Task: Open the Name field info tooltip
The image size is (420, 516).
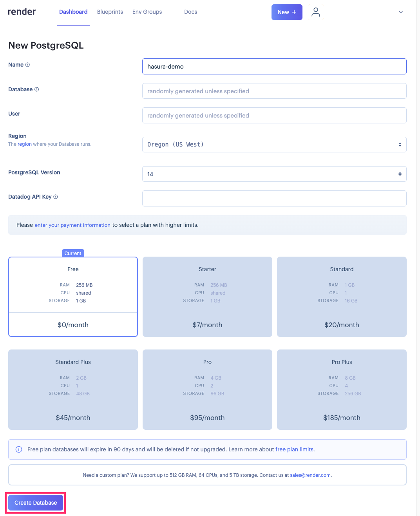Action: pos(27,64)
